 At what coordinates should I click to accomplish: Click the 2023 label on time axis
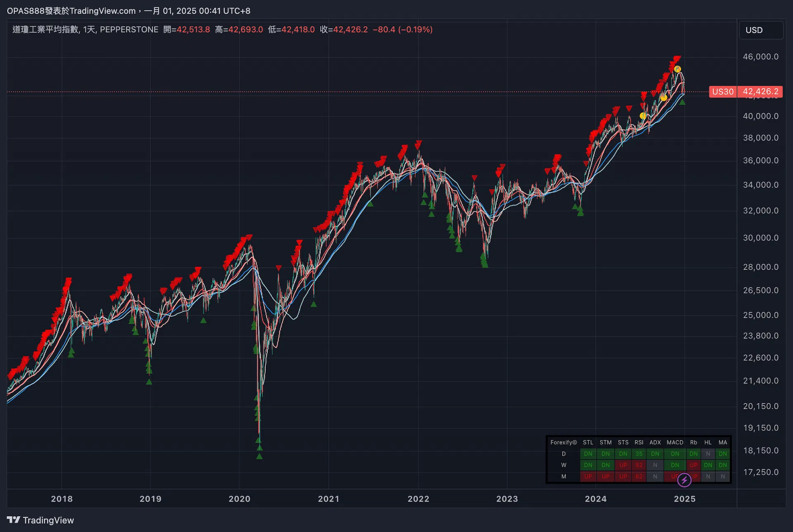507,499
